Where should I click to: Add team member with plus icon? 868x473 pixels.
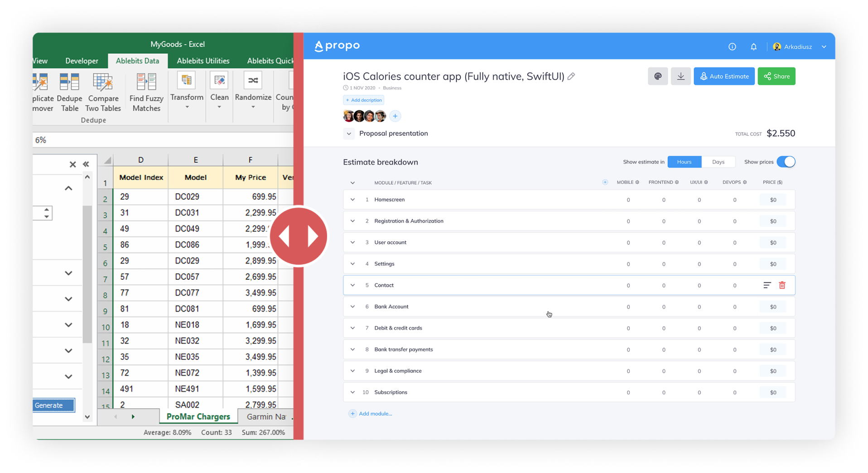(x=395, y=116)
